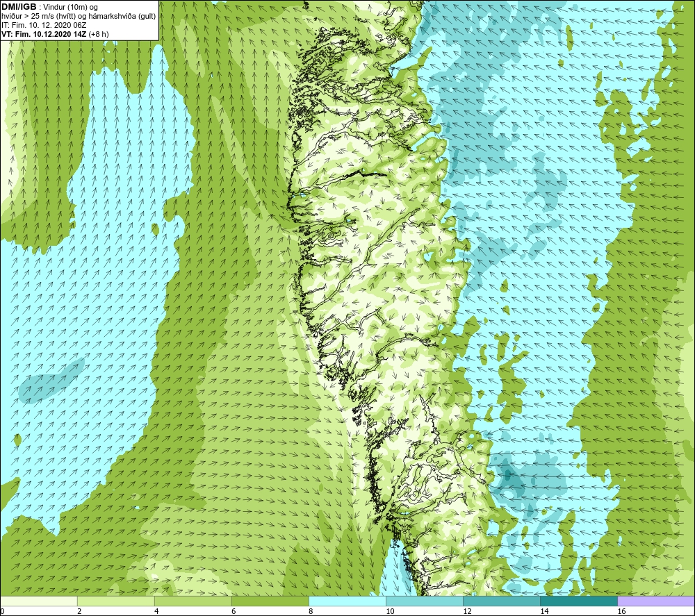
Task: Click the 2–4 m/s light green legend swatch
Action: pyautogui.click(x=115, y=601)
